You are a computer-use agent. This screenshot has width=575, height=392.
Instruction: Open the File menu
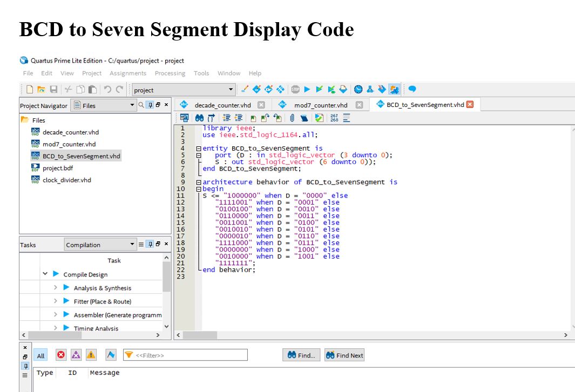pos(28,73)
